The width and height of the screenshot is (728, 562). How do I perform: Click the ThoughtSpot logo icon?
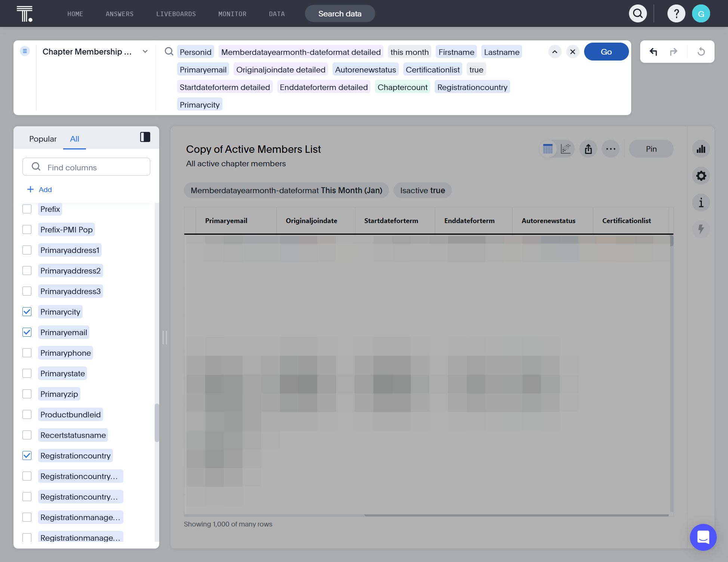(x=25, y=14)
